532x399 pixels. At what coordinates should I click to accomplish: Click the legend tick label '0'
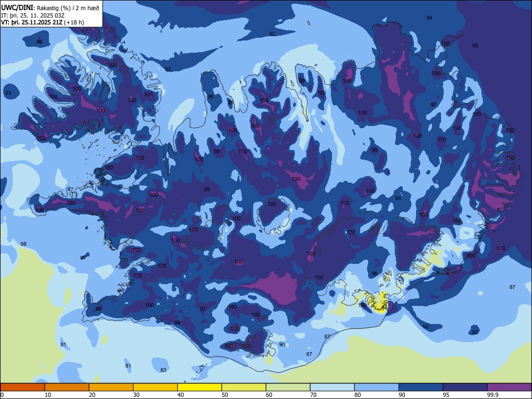click(2, 395)
